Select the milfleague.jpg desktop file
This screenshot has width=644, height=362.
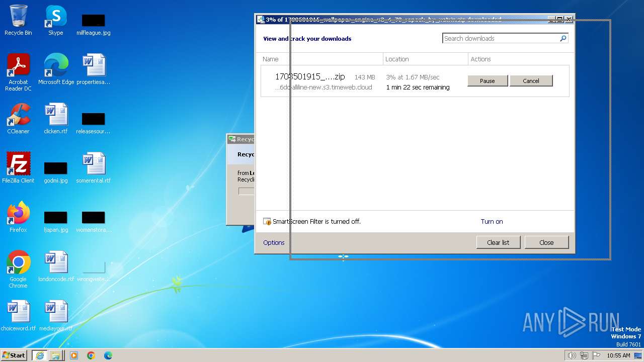93,24
